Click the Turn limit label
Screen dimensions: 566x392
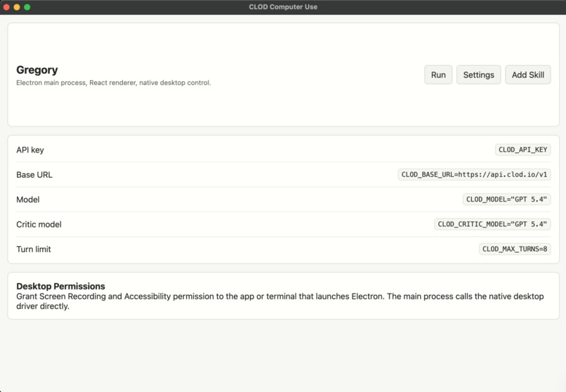click(34, 249)
